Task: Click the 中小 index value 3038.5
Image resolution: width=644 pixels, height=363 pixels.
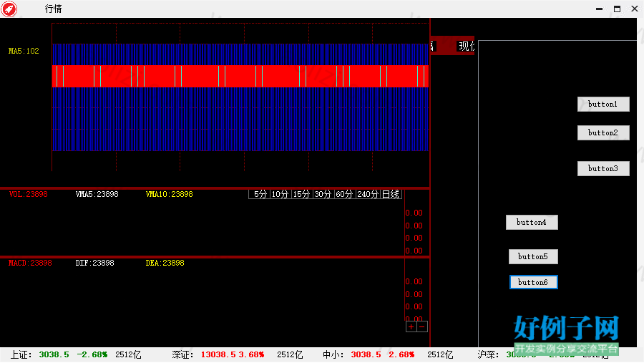Action: coord(366,354)
